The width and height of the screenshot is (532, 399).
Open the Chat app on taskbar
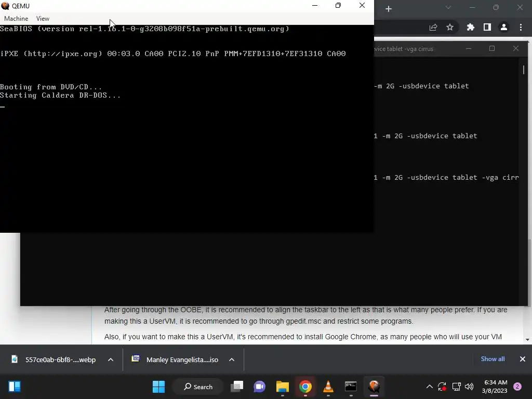(260, 387)
